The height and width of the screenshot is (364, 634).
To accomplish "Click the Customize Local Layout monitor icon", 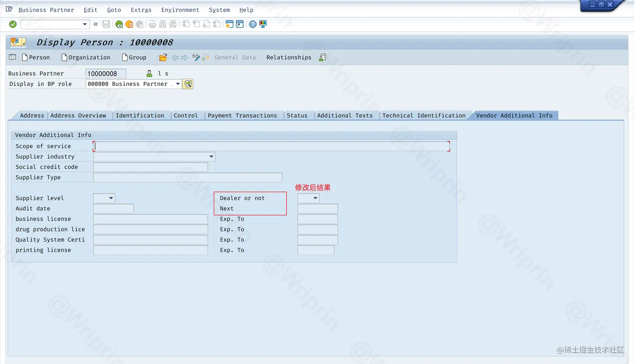I will pyautogui.click(x=263, y=24).
